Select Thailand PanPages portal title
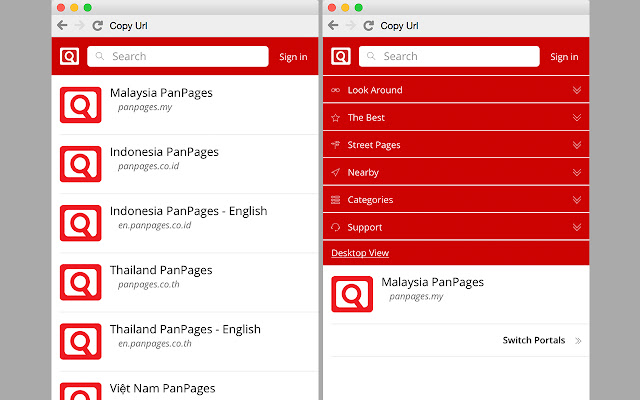Viewport: 640px width, 400px height. 161,271
